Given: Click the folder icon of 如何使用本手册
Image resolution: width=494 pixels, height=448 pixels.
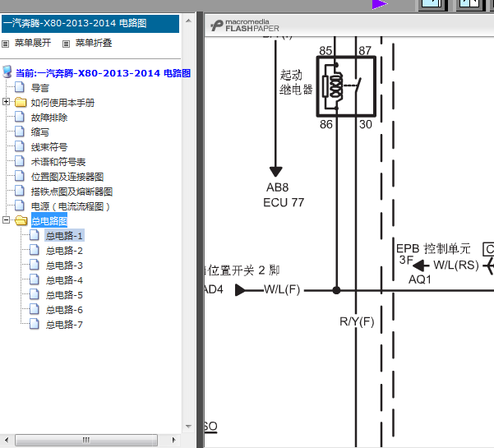Looking at the screenshot, I should pos(21,102).
